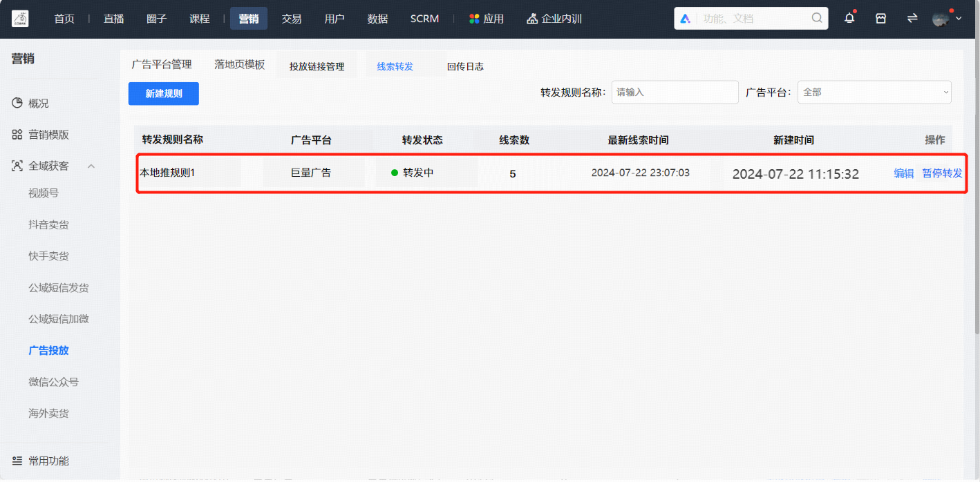Open the user avatar menu
This screenshot has width=980, height=482.
[x=941, y=19]
